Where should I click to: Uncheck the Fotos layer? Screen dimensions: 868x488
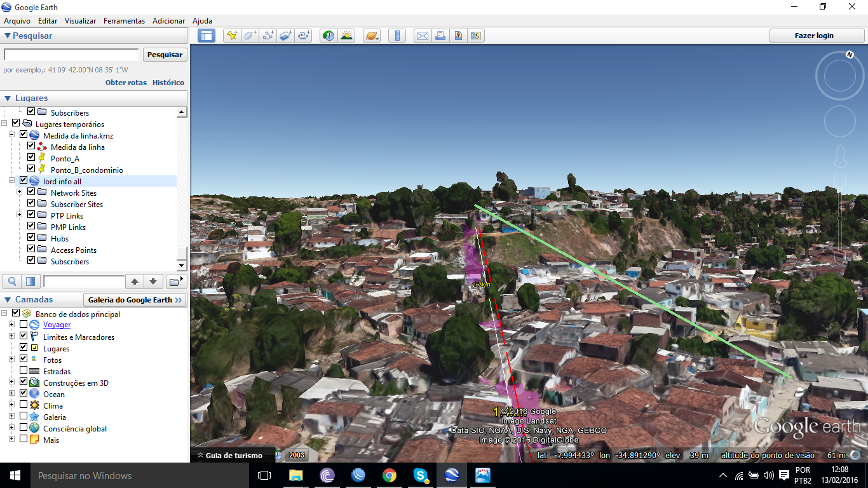(x=24, y=360)
